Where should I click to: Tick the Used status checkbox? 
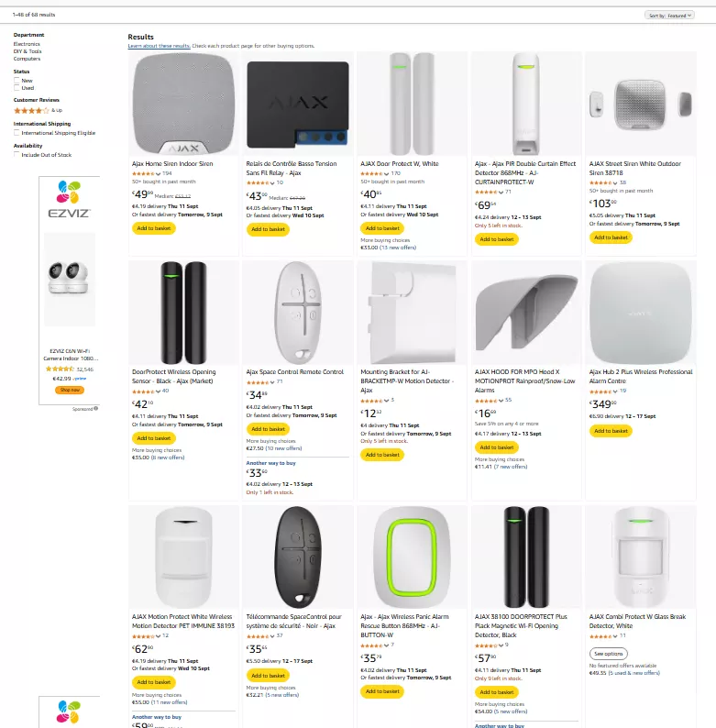(17, 88)
